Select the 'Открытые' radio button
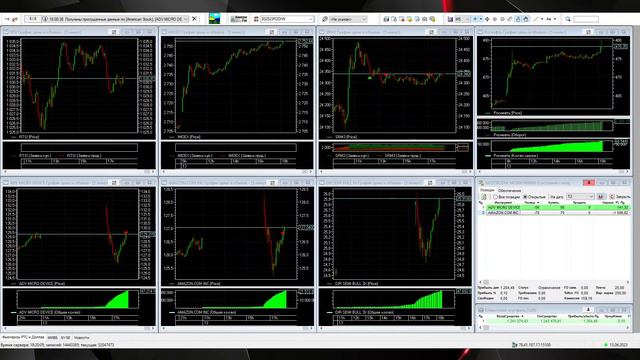Viewport: 640px width, 360px height. pos(526,197)
